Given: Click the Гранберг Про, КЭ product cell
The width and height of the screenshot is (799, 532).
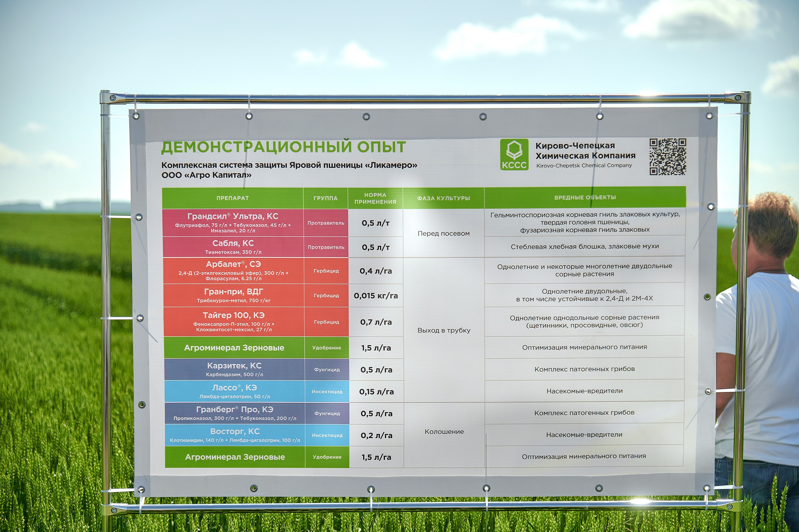Looking at the screenshot, I should 235,413.
